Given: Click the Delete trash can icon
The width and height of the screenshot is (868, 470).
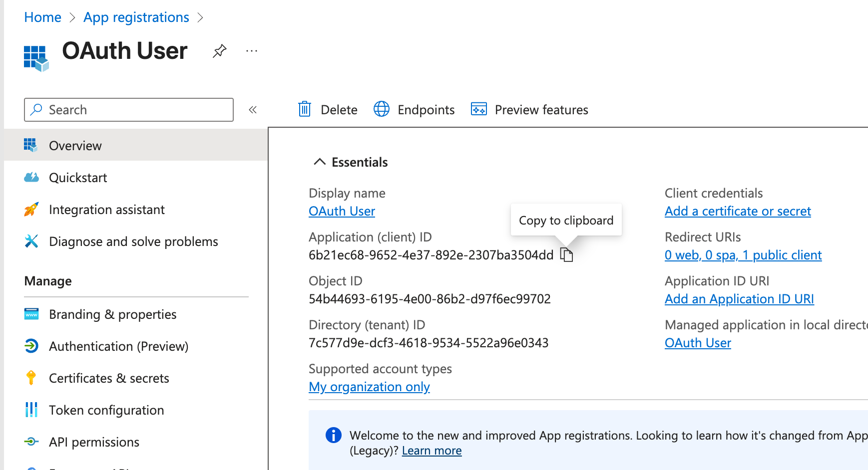Looking at the screenshot, I should [x=305, y=109].
